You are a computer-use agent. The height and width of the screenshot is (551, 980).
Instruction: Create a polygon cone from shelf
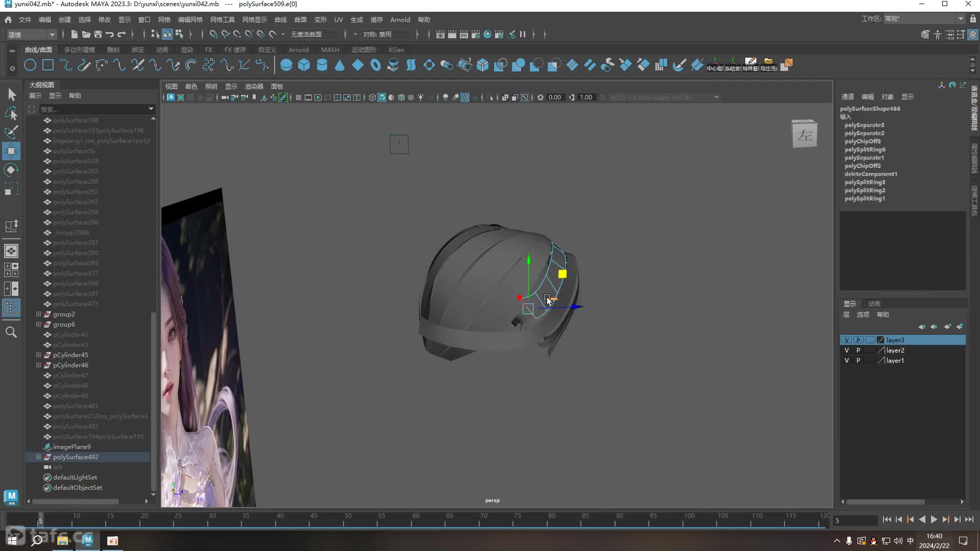pos(340,65)
